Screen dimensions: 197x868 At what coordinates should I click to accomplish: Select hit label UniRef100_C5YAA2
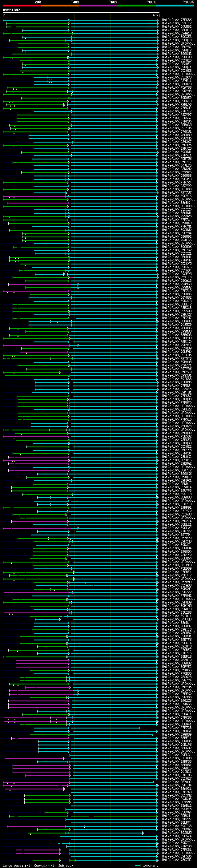pyautogui.click(x=177, y=782)
